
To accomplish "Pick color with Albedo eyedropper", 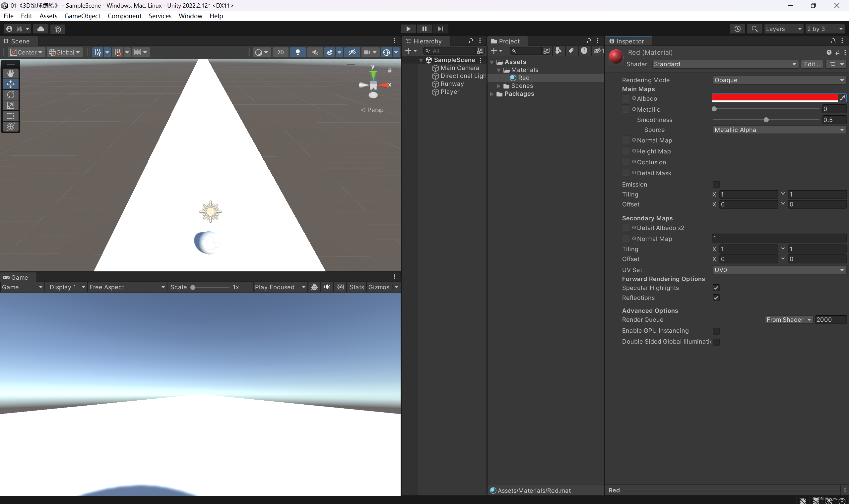I will (842, 98).
